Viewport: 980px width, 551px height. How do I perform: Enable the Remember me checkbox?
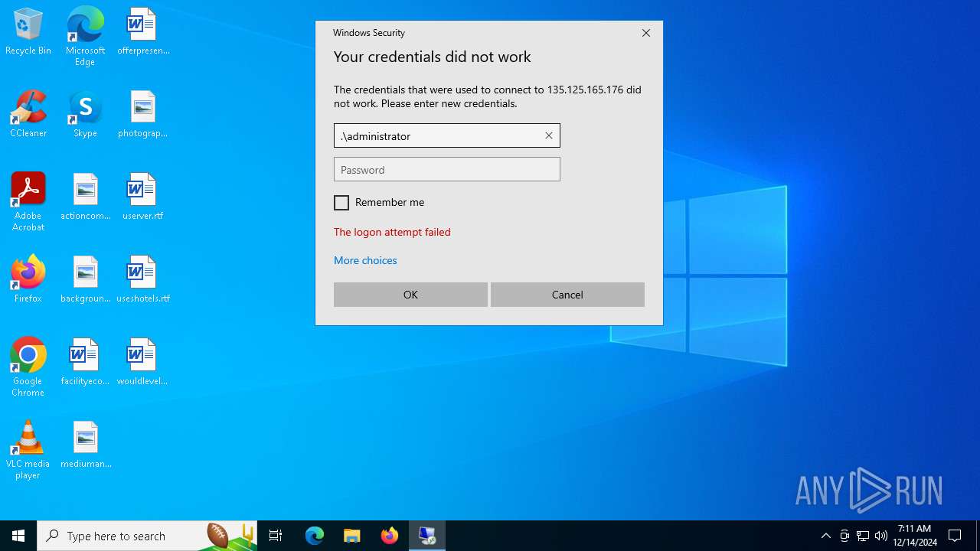pyautogui.click(x=341, y=203)
